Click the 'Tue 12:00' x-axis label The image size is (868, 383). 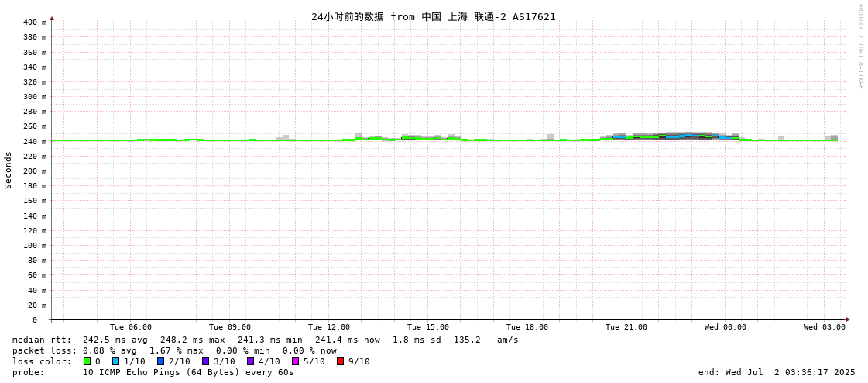[x=329, y=327]
